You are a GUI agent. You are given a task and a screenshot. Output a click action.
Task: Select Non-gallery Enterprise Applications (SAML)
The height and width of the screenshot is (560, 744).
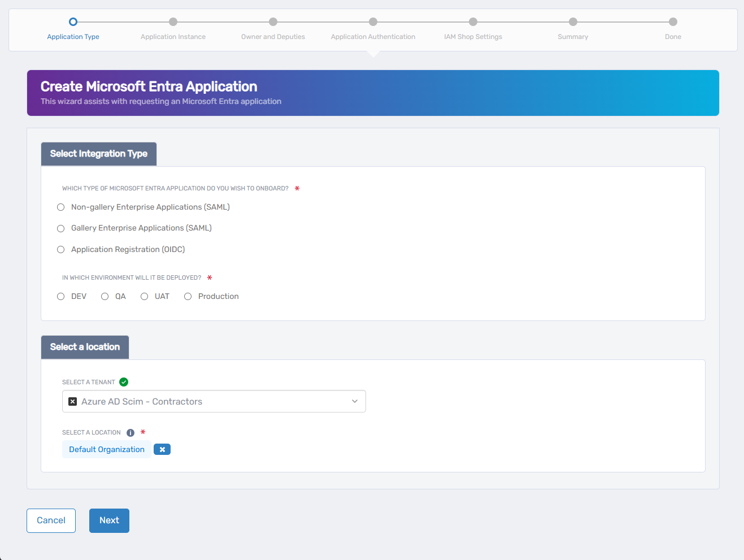click(60, 207)
